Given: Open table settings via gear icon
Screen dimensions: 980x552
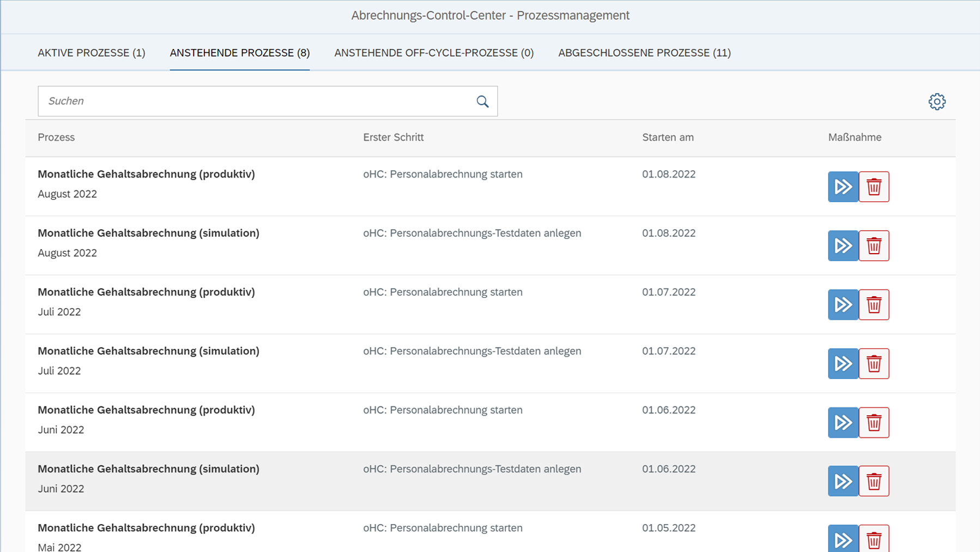Looking at the screenshot, I should (936, 101).
